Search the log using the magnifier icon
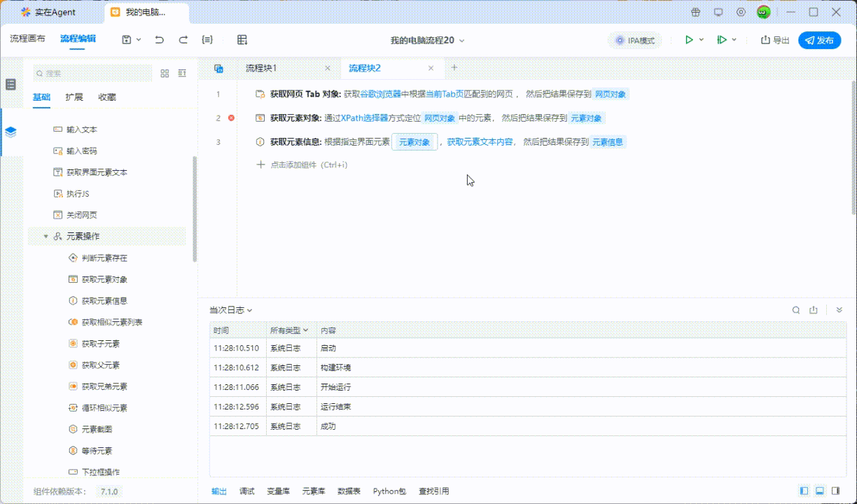Image resolution: width=857 pixels, height=504 pixels. pyautogui.click(x=796, y=310)
